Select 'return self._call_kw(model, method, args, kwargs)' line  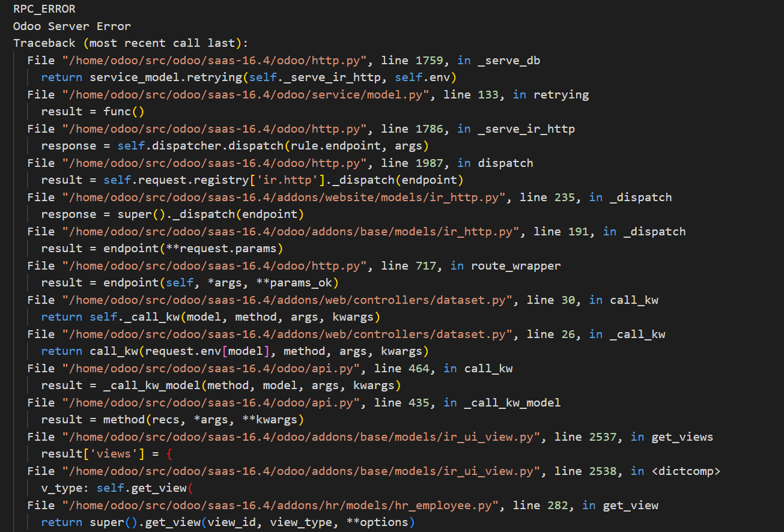[x=211, y=317]
